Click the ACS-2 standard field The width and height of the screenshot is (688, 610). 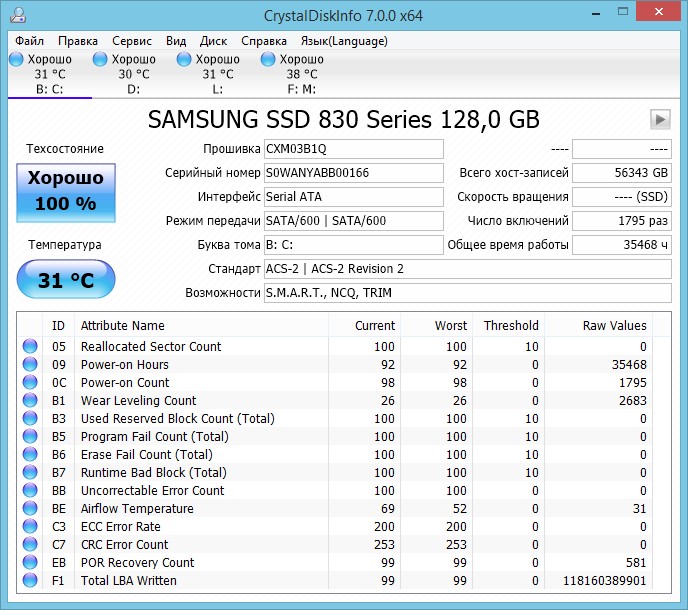tap(468, 269)
